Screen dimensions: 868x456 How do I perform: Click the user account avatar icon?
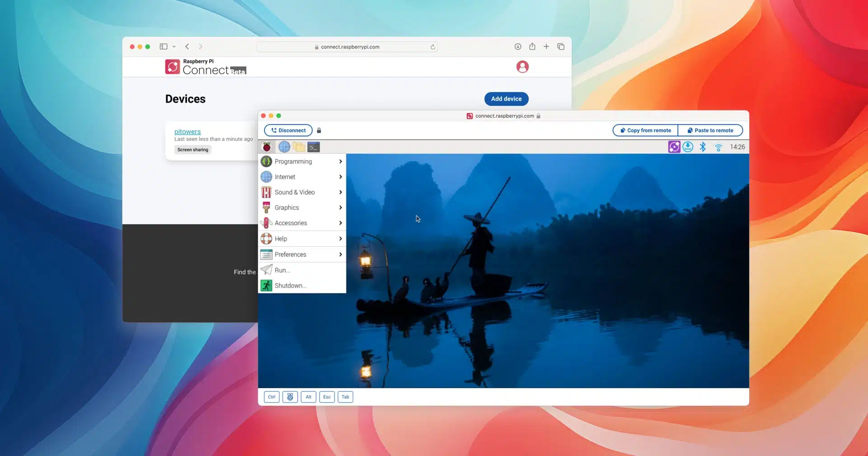pos(522,67)
